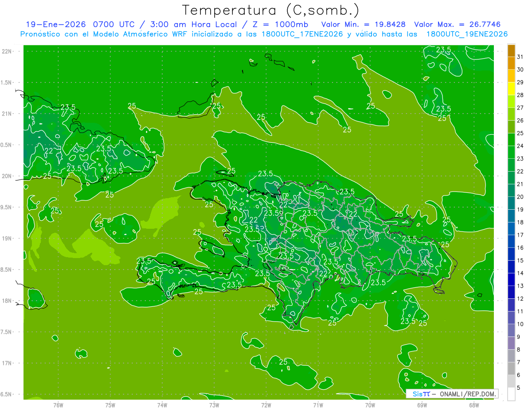
Task: Click the blue legend swatch between 16 and 17
Action: click(x=511, y=242)
